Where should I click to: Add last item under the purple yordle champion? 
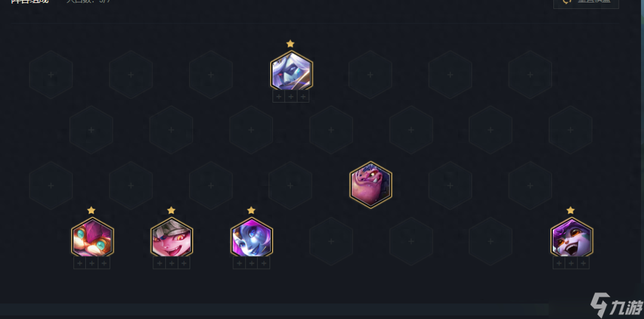click(583, 263)
